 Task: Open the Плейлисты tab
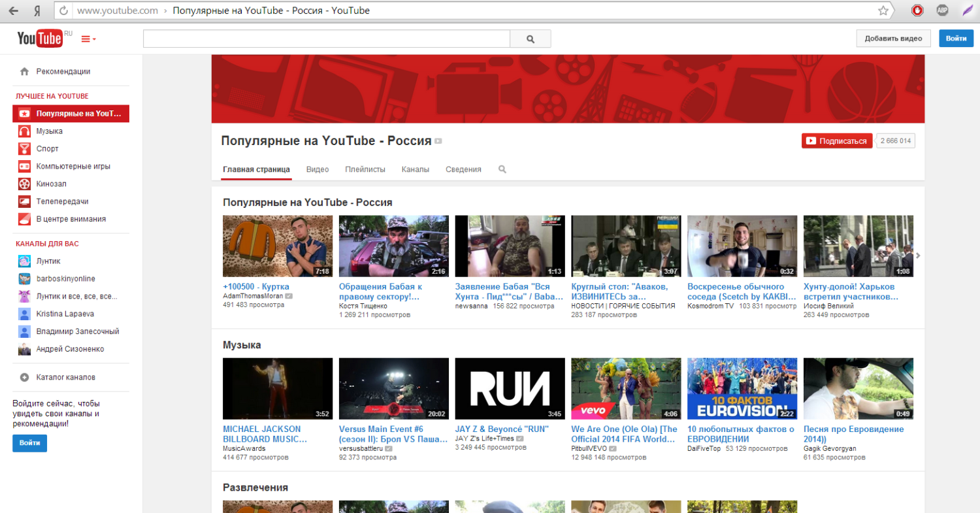click(365, 169)
